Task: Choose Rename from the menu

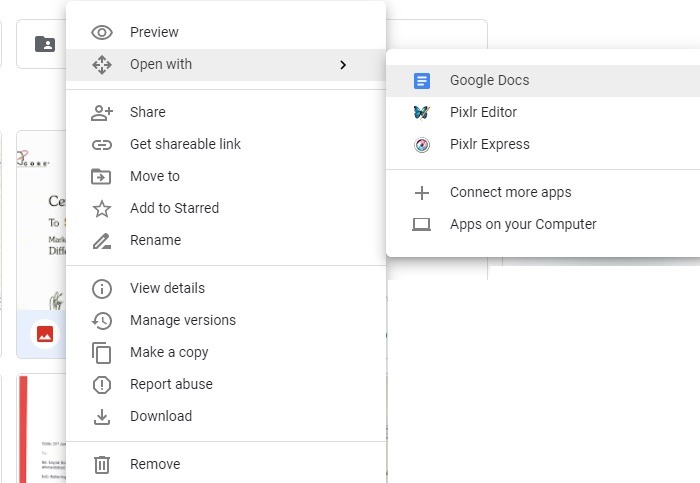Action: click(226, 241)
